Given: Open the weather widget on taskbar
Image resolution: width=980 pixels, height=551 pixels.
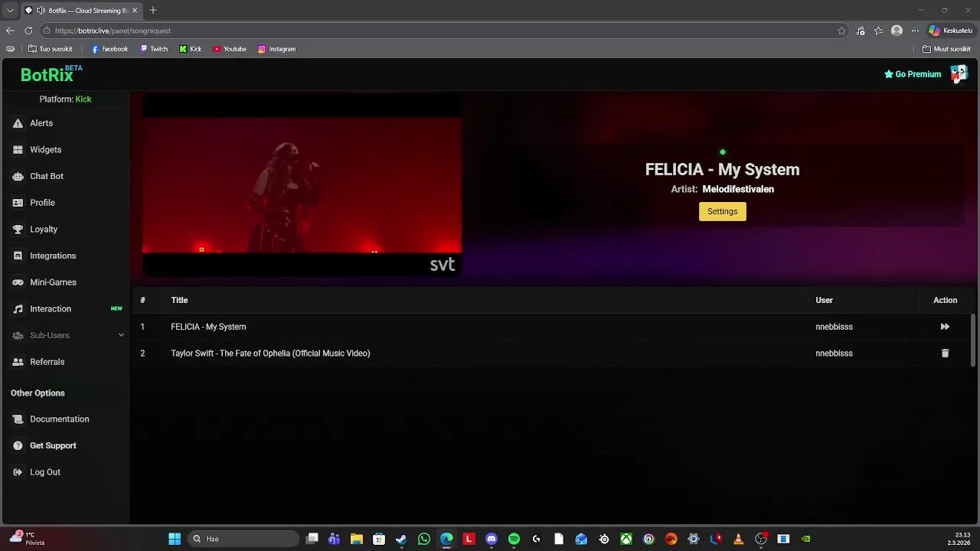Looking at the screenshot, I should 27,539.
